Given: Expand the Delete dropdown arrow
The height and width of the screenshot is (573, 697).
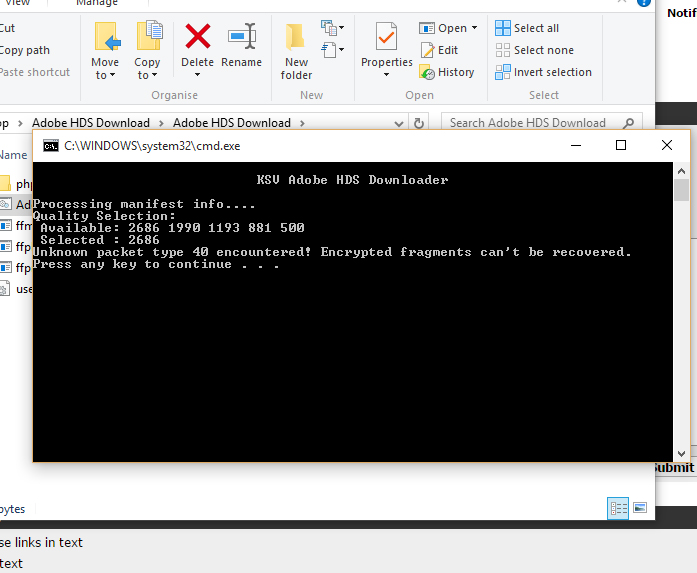Looking at the screenshot, I should tap(197, 75).
